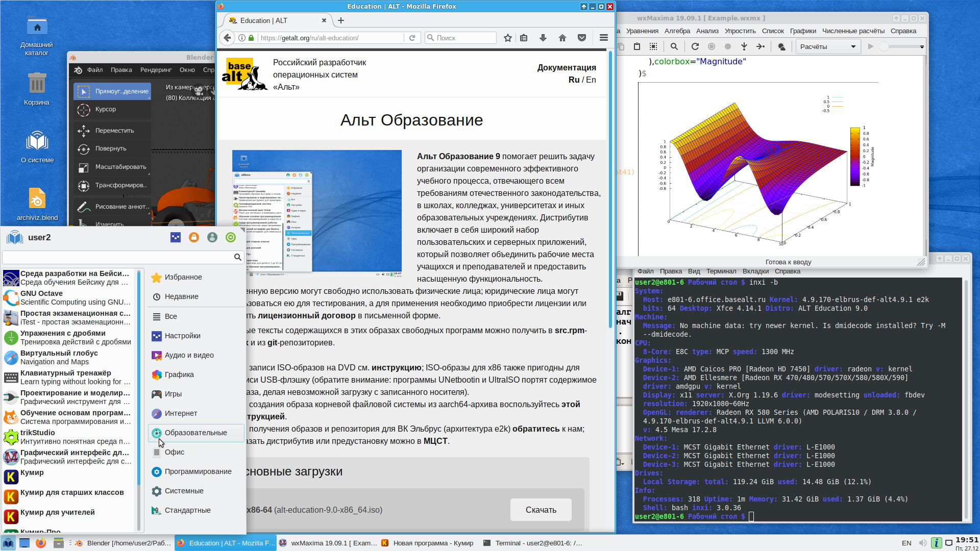Screen dimensions: 980x551
Task: Click Документация link on webpage
Action: pyautogui.click(x=567, y=67)
